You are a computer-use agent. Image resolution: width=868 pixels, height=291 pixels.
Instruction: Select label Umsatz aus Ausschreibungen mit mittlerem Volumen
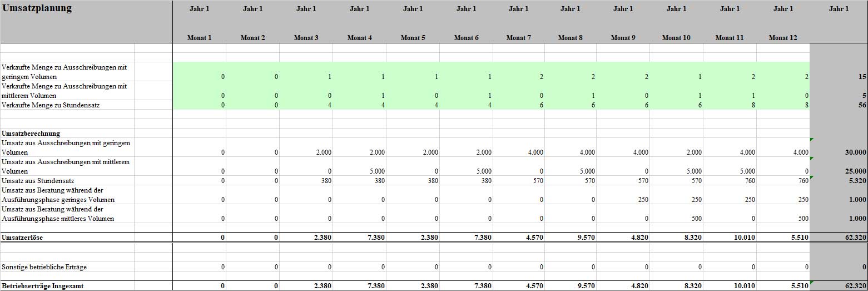(66, 166)
